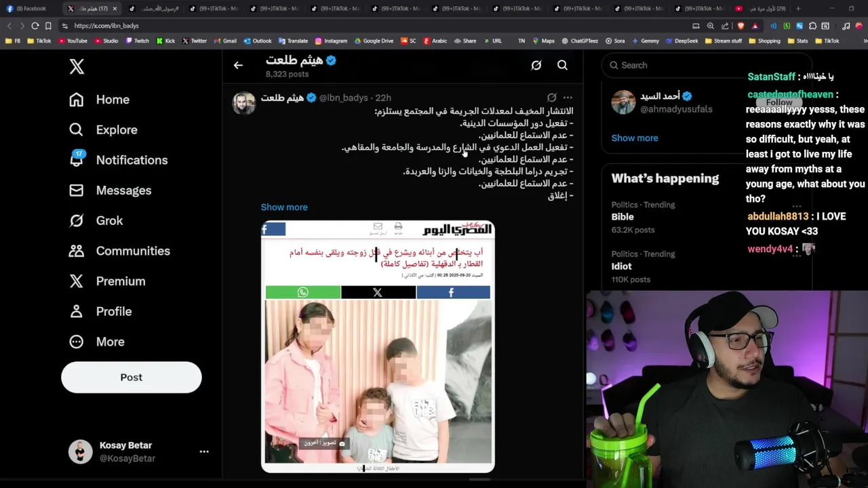Bookmark this page via toolbar icon
Screen dimensions: 868x488
(48, 26)
